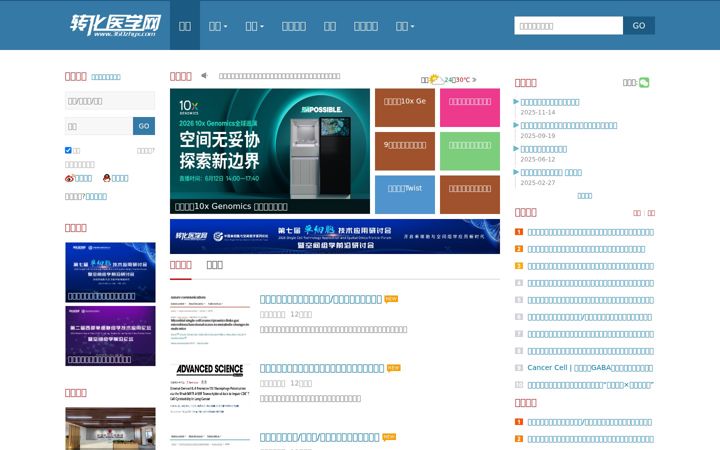Open the 10x Genomics main banner
This screenshot has width=720, height=450.
coord(270,144)
